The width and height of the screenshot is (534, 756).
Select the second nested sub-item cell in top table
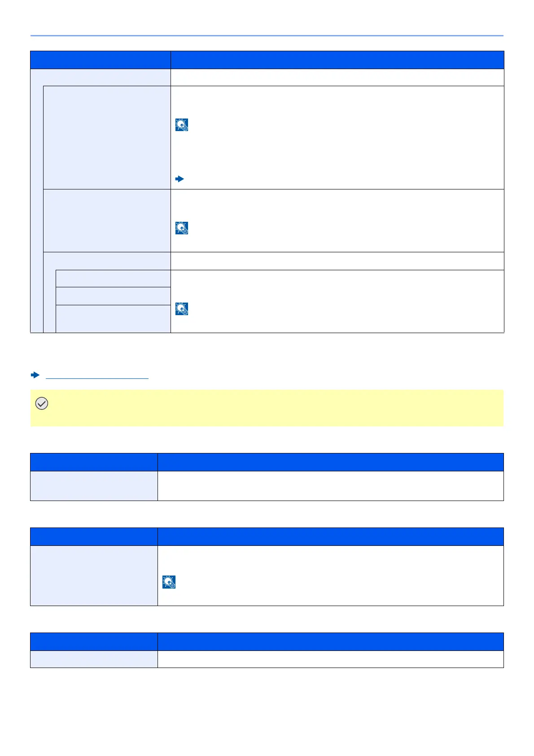[113, 296]
